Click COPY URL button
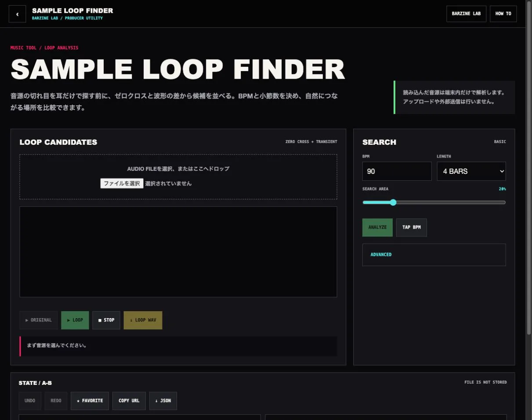Screen dimensions: 532x420 coord(129,401)
